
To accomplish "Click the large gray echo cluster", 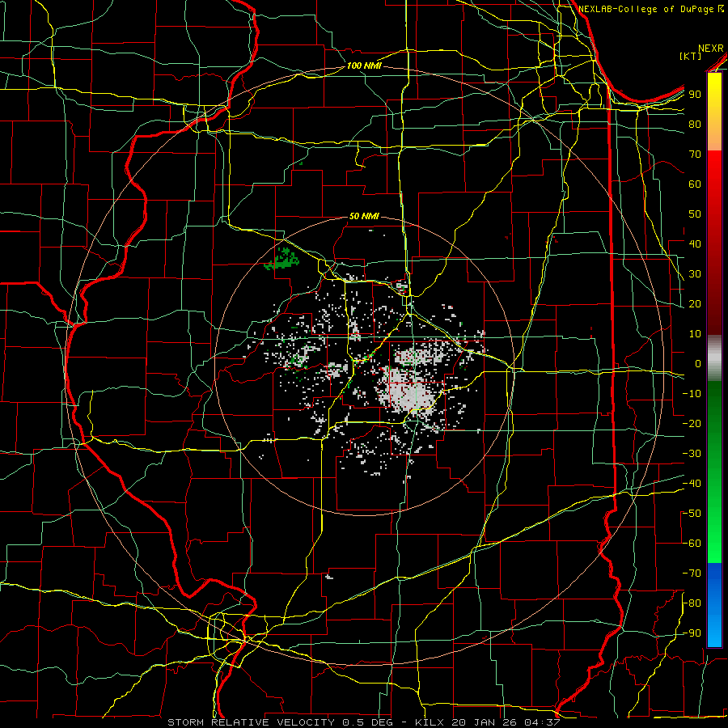I will (x=408, y=392).
